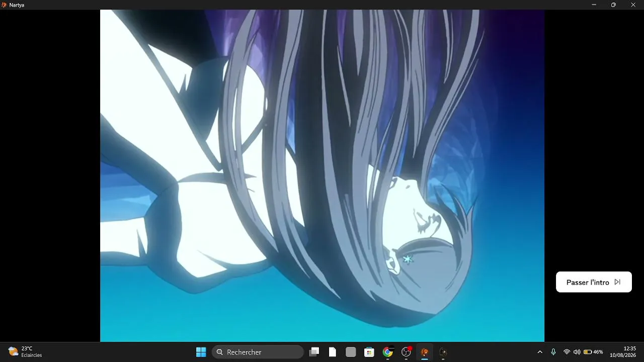Check the 46% battery status
Image resolution: width=644 pixels, height=362 pixels.
[593, 352]
